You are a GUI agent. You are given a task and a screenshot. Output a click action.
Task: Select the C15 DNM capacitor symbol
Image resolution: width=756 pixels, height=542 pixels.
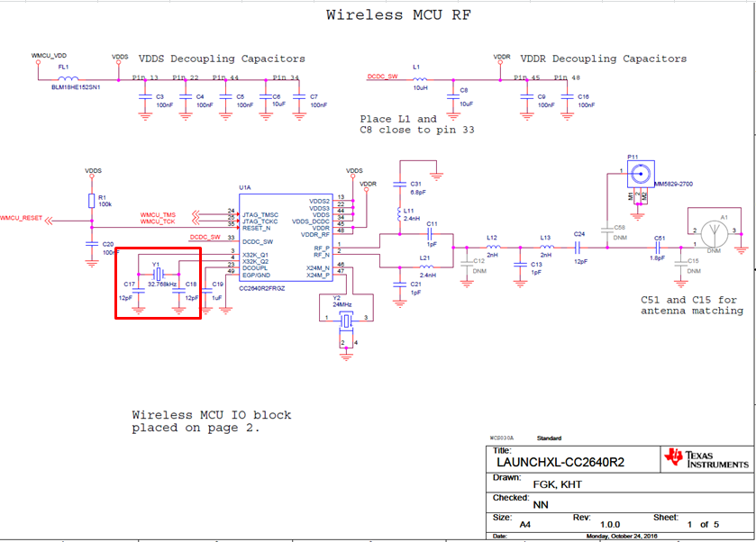pos(681,265)
